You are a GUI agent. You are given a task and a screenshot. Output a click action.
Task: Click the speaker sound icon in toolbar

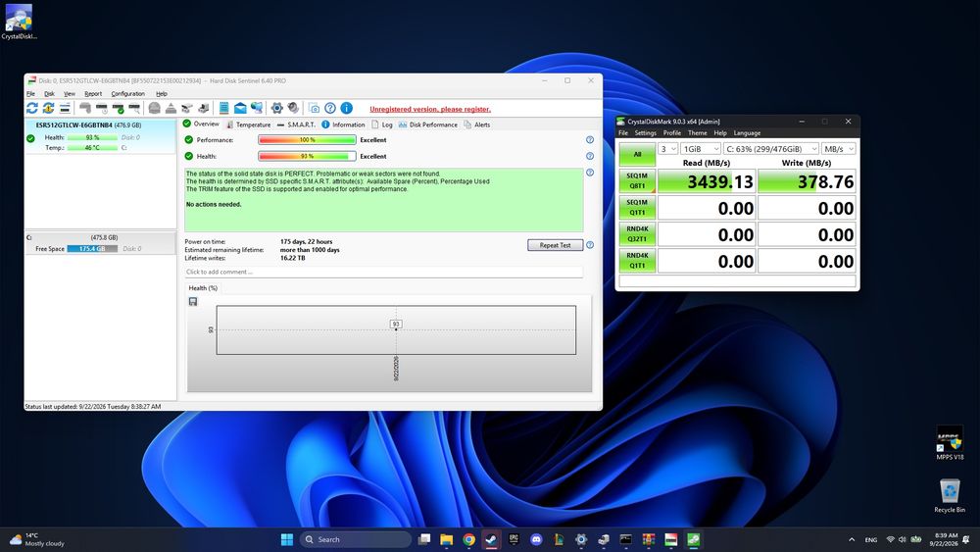(293, 108)
